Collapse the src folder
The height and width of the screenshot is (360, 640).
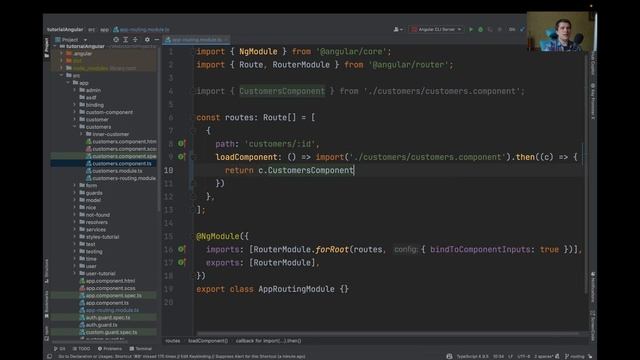click(x=62, y=76)
